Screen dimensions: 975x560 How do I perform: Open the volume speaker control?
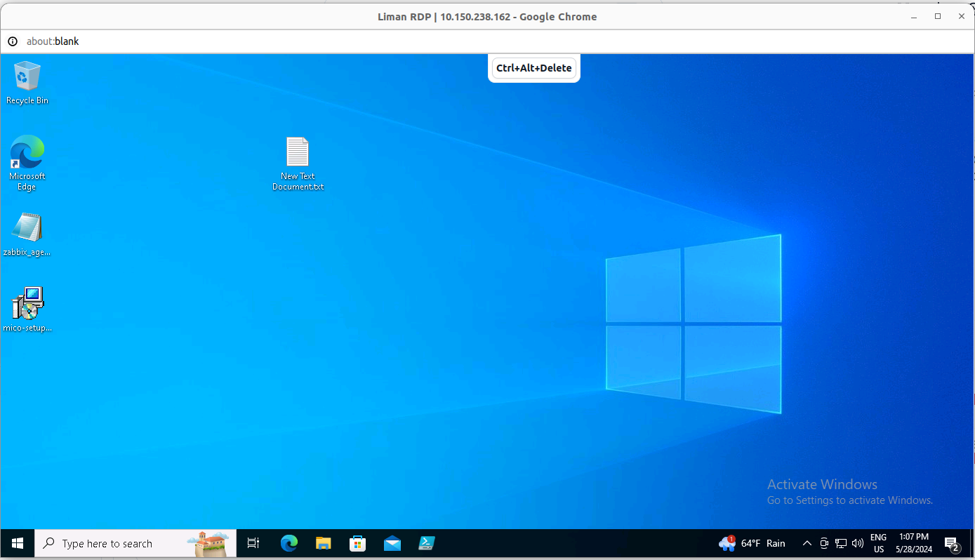pyautogui.click(x=857, y=543)
